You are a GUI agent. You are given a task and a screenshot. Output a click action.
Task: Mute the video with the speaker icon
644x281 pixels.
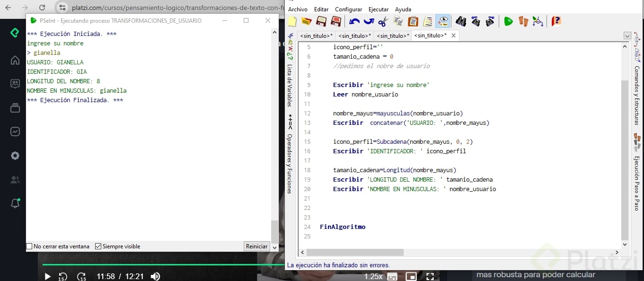tap(155, 276)
